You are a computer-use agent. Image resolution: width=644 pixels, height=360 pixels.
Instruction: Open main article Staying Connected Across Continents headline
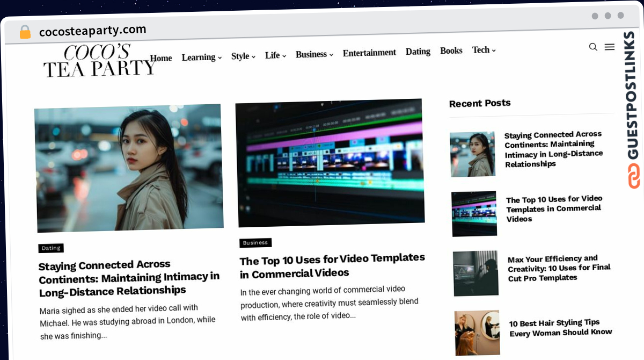point(129,278)
